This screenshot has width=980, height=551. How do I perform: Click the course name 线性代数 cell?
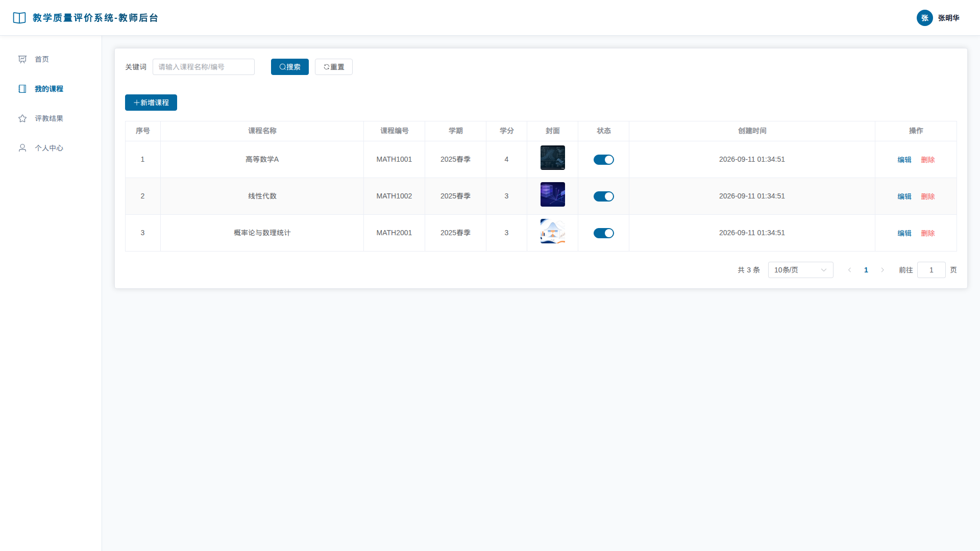click(x=262, y=196)
